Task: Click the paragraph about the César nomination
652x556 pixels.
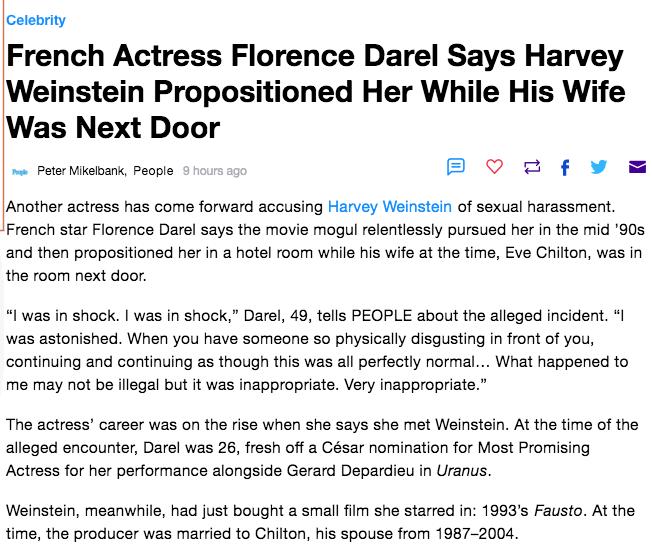Action: 322,448
